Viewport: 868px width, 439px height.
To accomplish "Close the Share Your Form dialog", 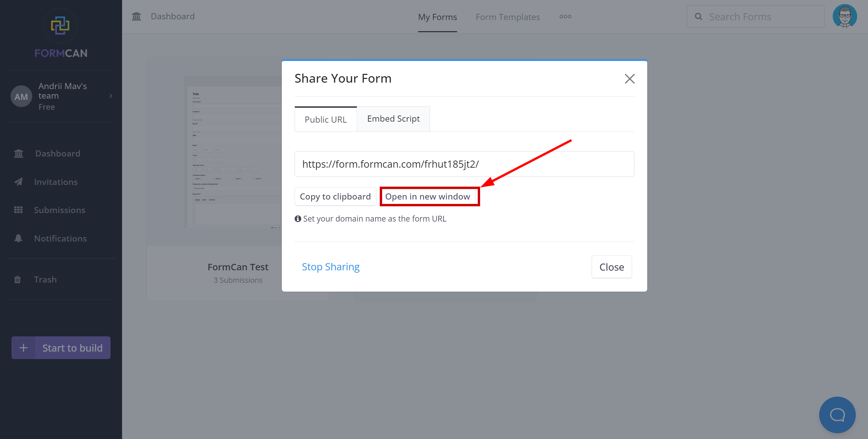I will 629,78.
